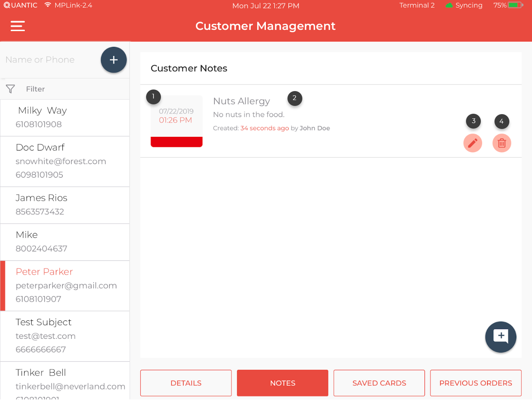
Task: Click the filter funnel icon
Action: (x=11, y=89)
